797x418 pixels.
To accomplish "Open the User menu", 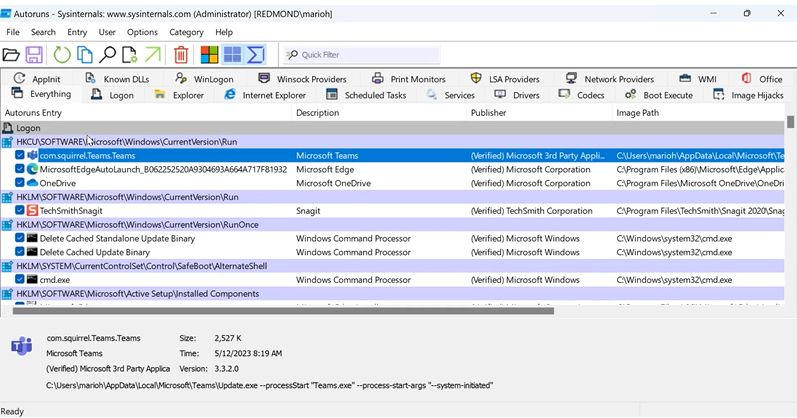I will pos(107,32).
